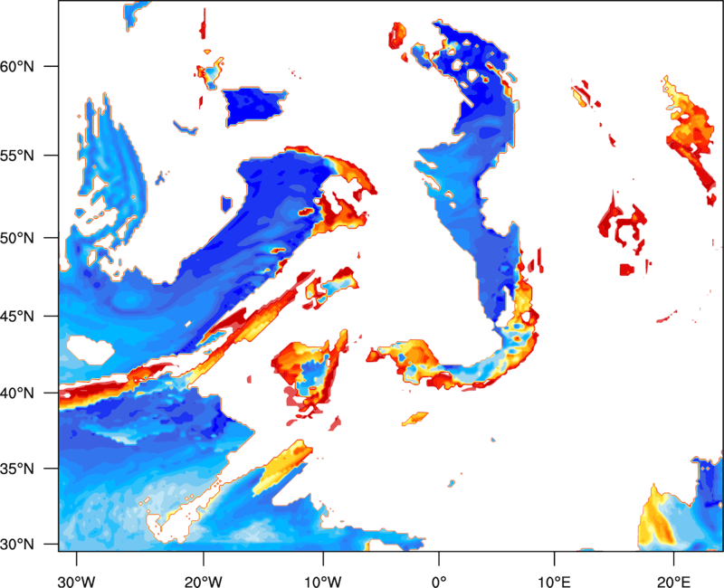Click the 30°N latitude label

pos(17,545)
